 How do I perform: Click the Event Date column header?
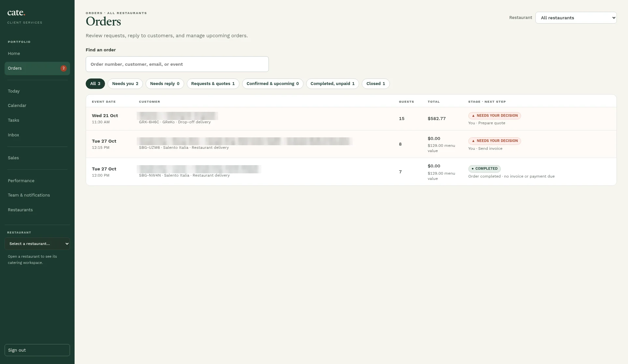(x=104, y=102)
